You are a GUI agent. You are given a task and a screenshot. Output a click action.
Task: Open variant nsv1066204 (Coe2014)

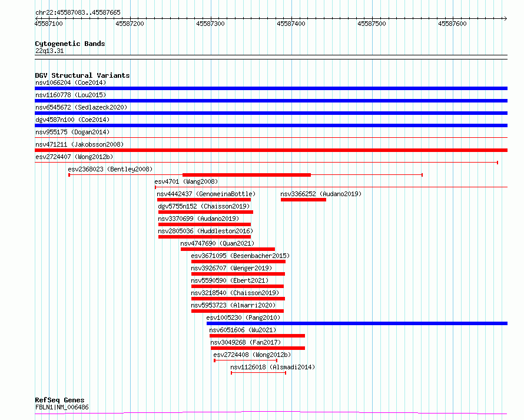(x=71, y=82)
